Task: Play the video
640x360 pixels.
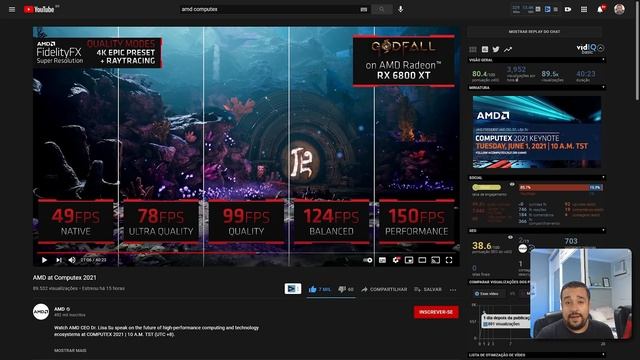Action: click(44, 260)
